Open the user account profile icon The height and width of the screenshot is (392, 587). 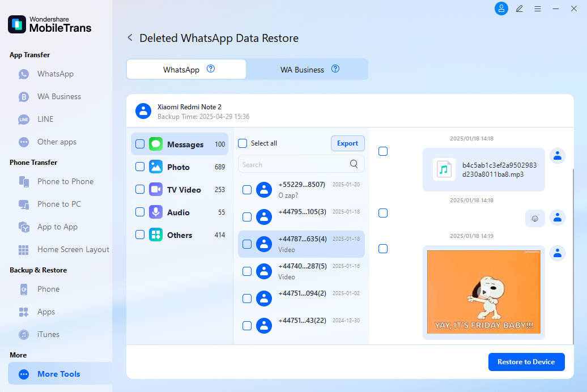(x=501, y=8)
